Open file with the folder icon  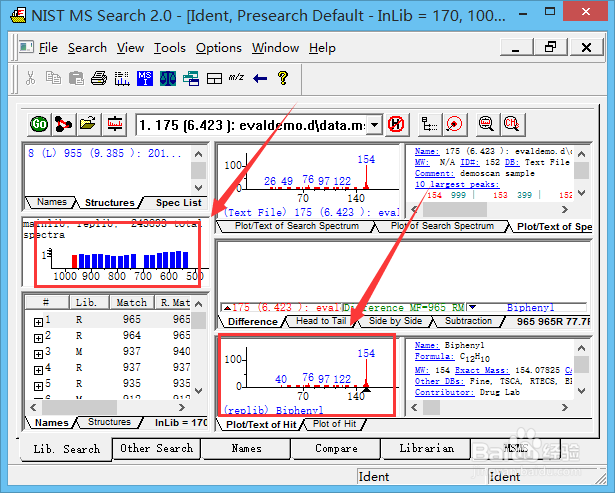[88, 124]
